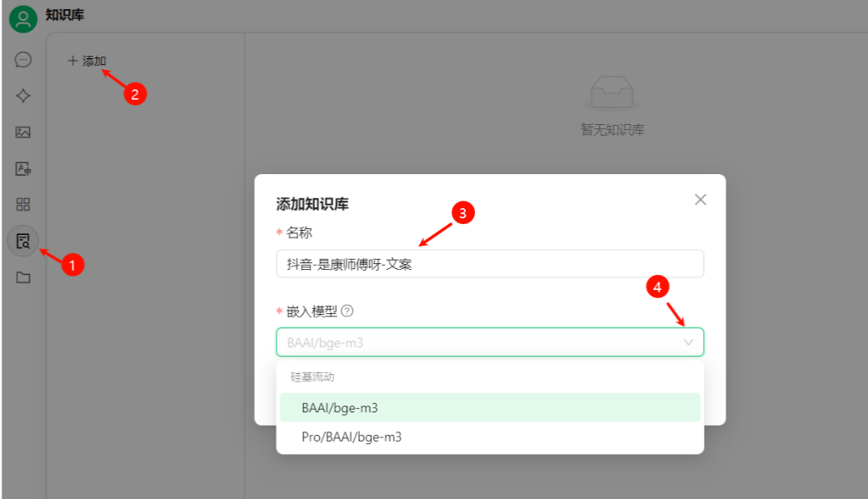Image resolution: width=868 pixels, height=499 pixels.
Task: Open the mini apps grid icon
Action: [x=23, y=205]
